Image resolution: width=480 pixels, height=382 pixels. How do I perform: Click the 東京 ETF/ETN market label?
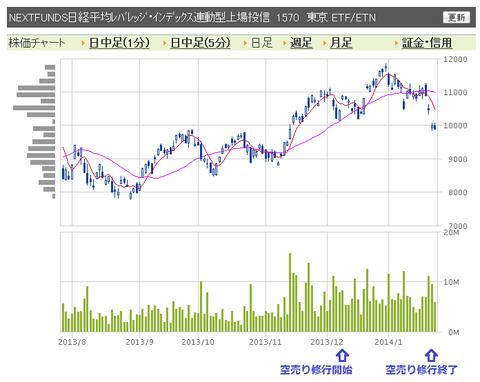pos(341,17)
